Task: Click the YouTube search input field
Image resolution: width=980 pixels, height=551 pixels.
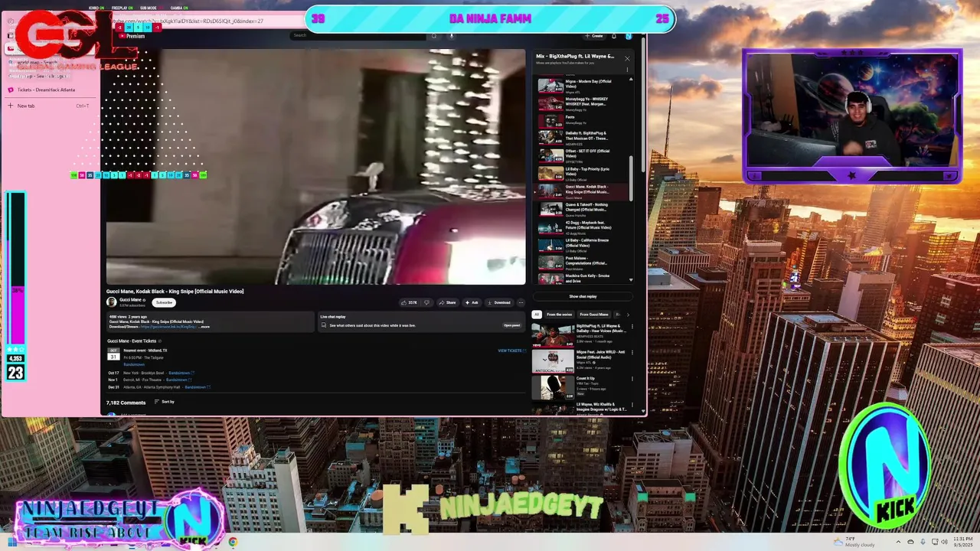Action: pos(358,35)
